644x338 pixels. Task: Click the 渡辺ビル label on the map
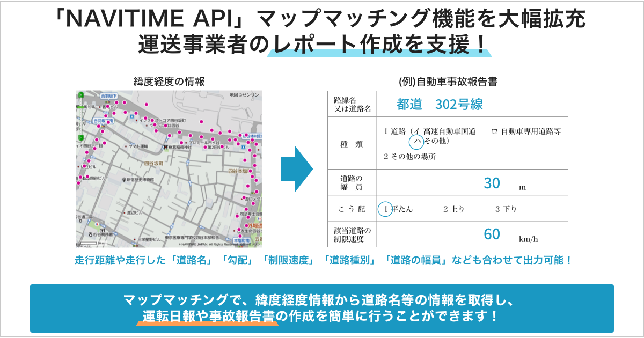(135, 212)
